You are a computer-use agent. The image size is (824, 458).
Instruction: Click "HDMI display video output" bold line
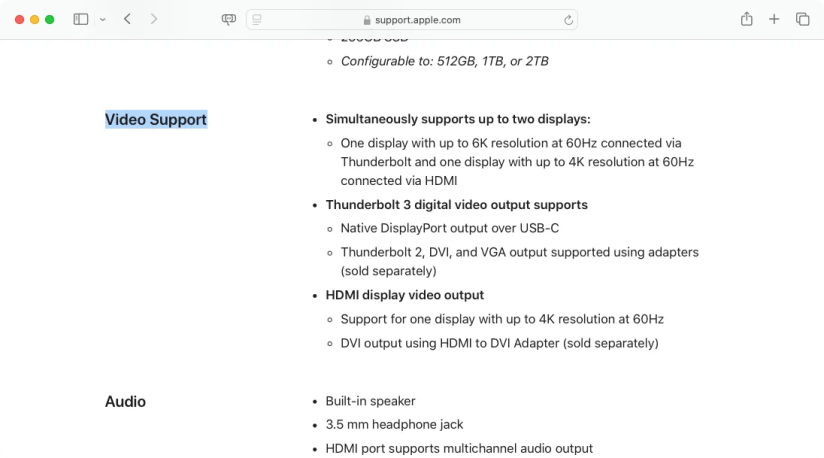405,295
